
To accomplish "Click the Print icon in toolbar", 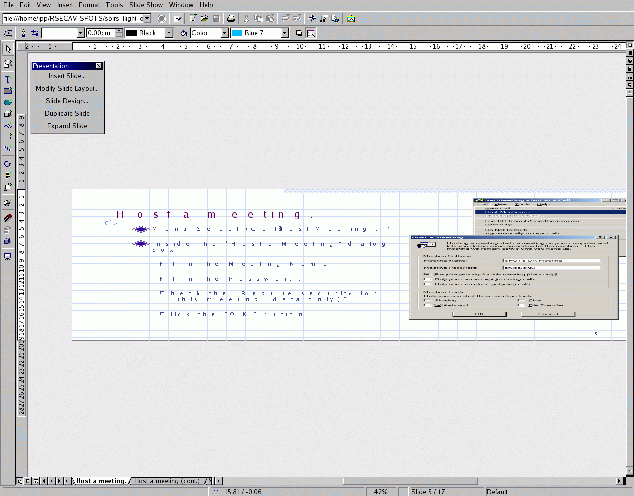I will [231, 18].
